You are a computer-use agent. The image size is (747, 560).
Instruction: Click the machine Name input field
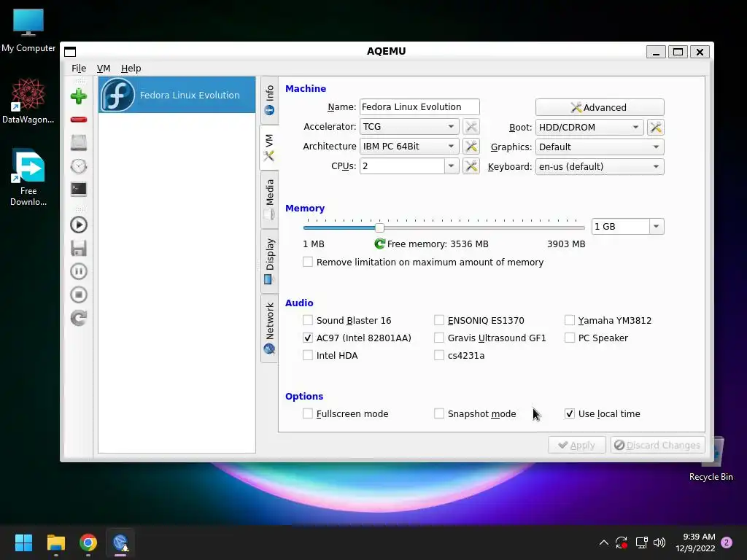[x=419, y=106]
